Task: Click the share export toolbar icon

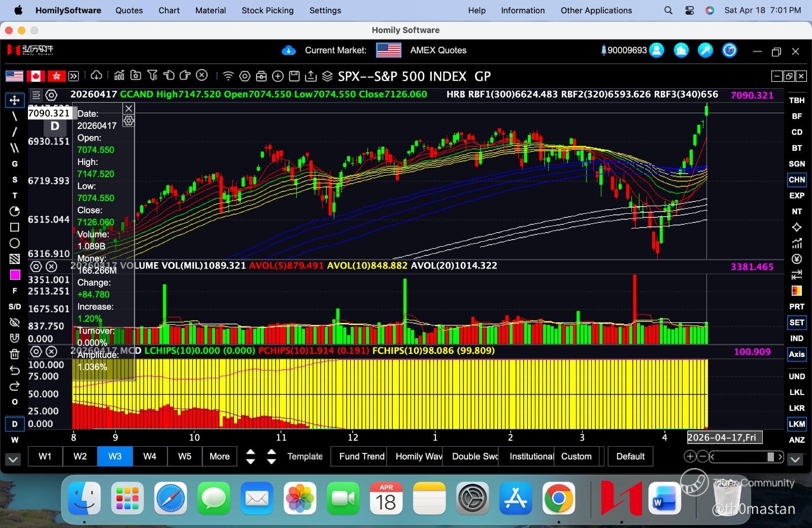Action: pos(311,76)
